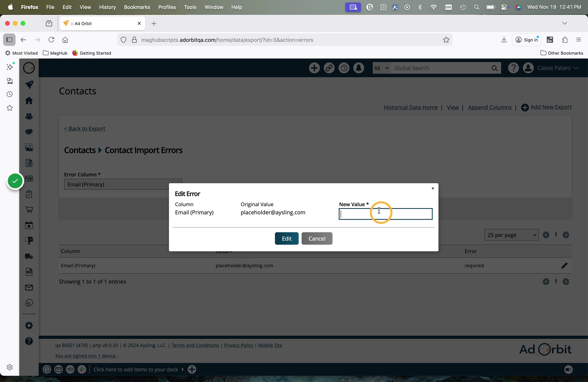Click the Back to Export link
Viewport: 588px width, 382px height.
(x=85, y=129)
